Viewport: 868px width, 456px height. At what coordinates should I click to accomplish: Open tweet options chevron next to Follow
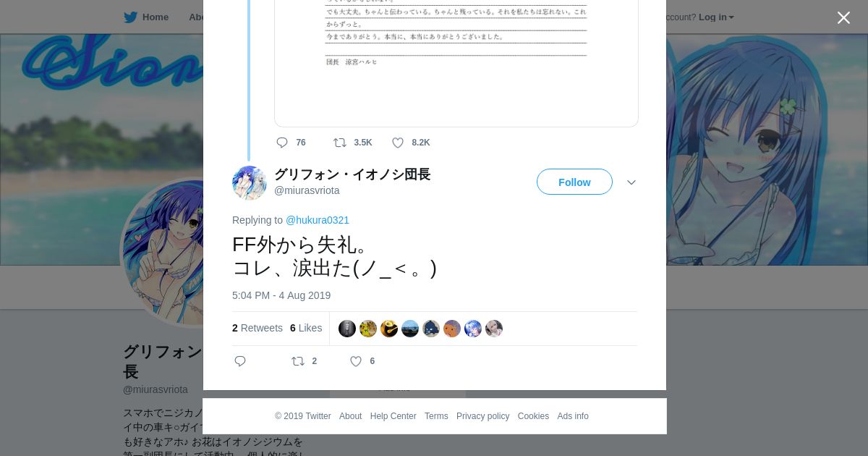click(x=631, y=182)
